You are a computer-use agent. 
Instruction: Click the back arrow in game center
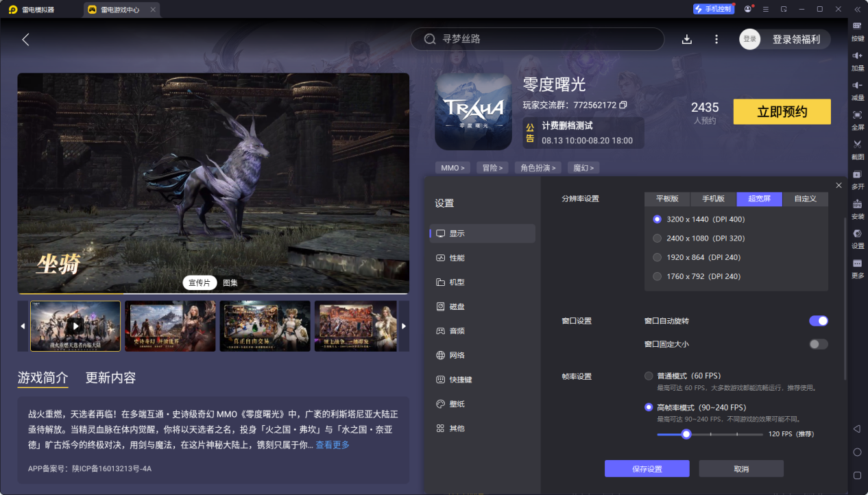pos(25,39)
